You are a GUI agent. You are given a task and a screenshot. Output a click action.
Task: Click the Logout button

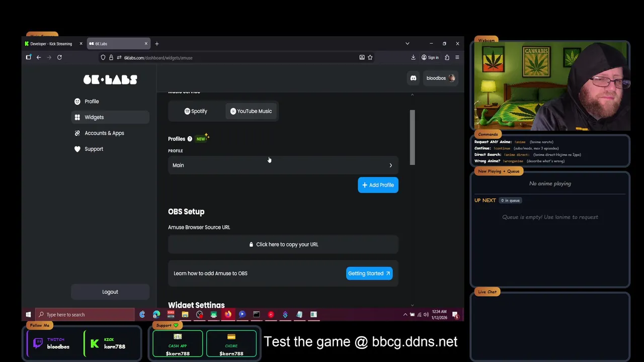(x=110, y=292)
